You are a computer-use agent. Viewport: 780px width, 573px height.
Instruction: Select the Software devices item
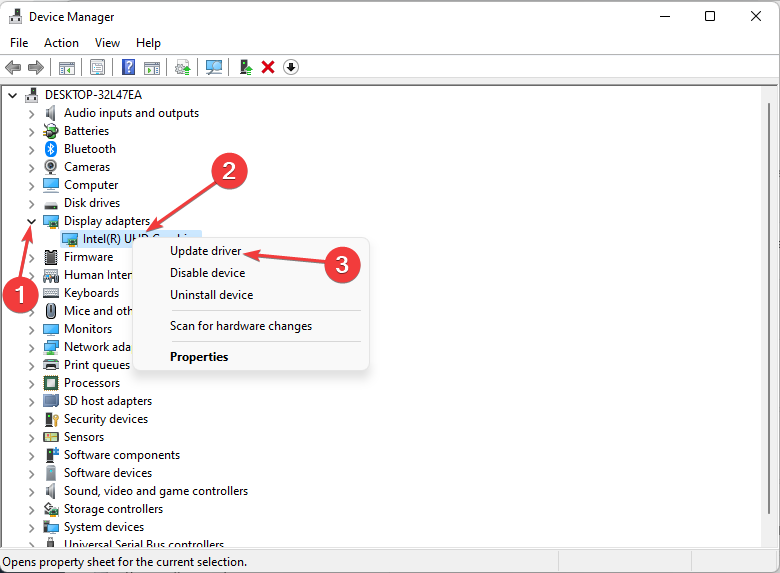point(108,473)
